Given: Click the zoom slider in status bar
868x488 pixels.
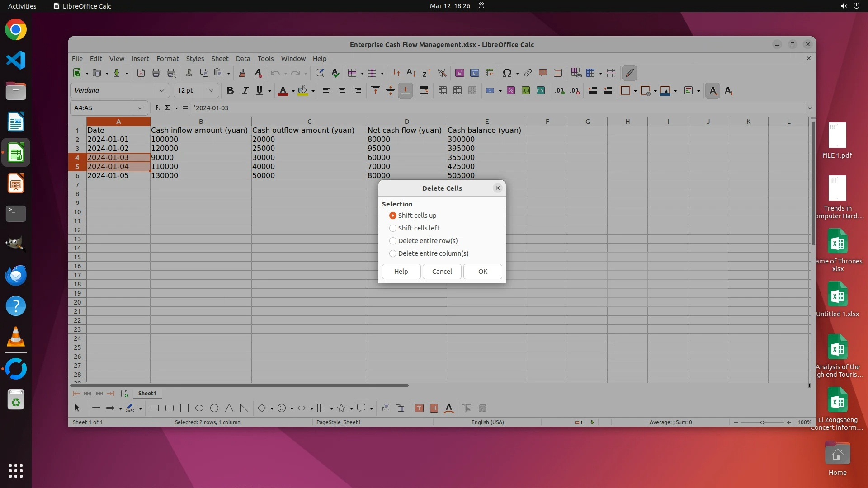Looking at the screenshot, I should pyautogui.click(x=762, y=422).
